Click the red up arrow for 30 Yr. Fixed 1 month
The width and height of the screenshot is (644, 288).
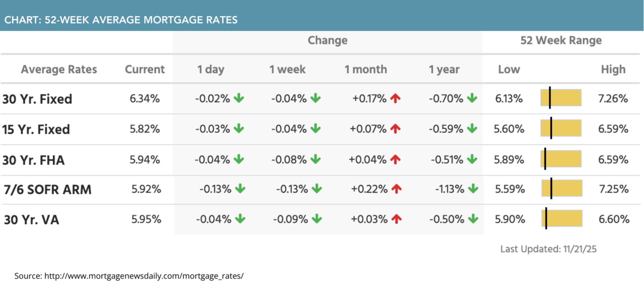pyautogui.click(x=396, y=98)
